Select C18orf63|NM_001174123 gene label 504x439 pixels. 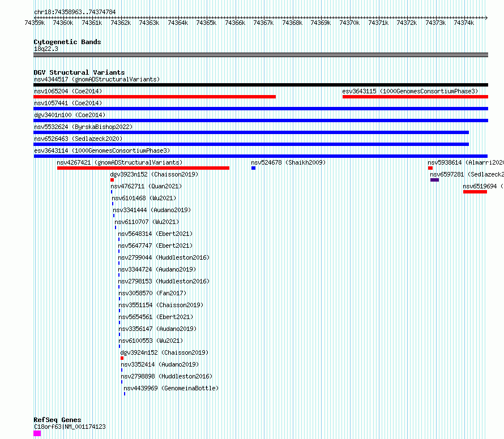click(70, 427)
